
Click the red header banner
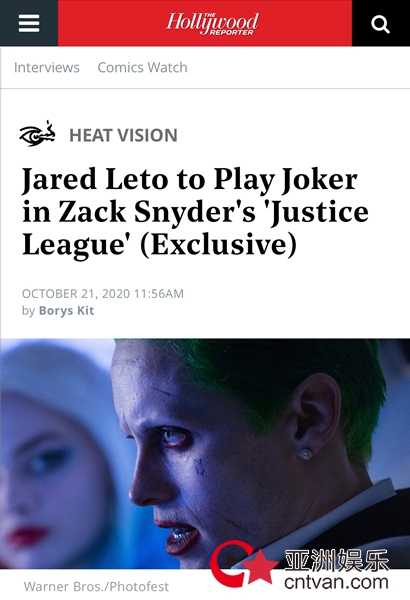(x=205, y=23)
